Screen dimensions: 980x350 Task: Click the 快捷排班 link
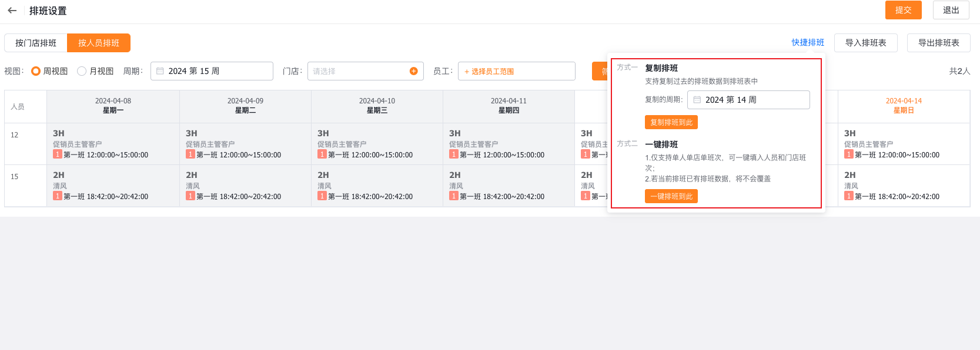point(808,43)
